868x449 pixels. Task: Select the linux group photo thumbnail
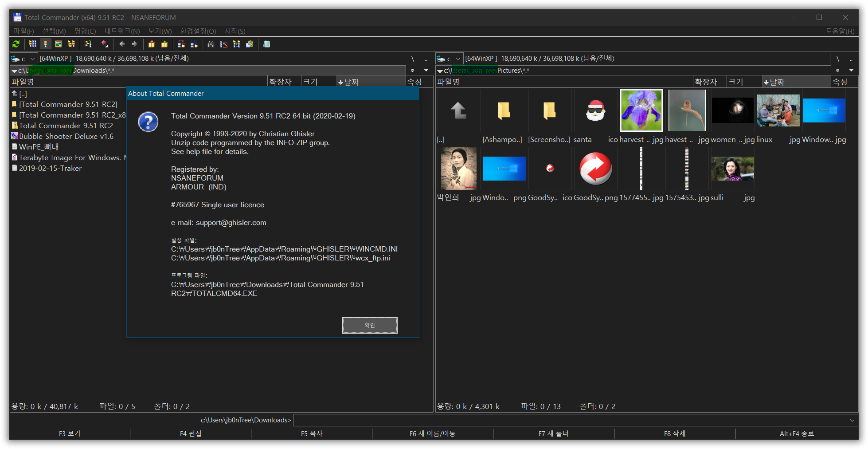click(778, 110)
